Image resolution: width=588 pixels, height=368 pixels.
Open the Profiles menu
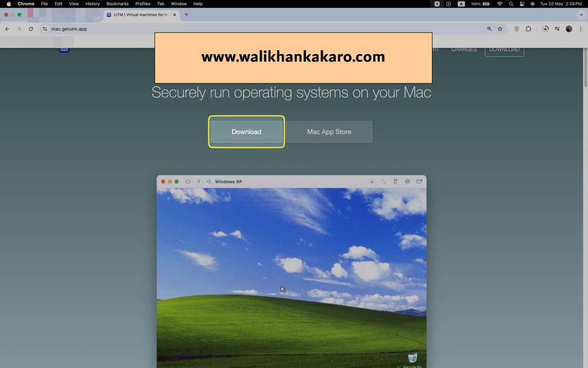[143, 4]
